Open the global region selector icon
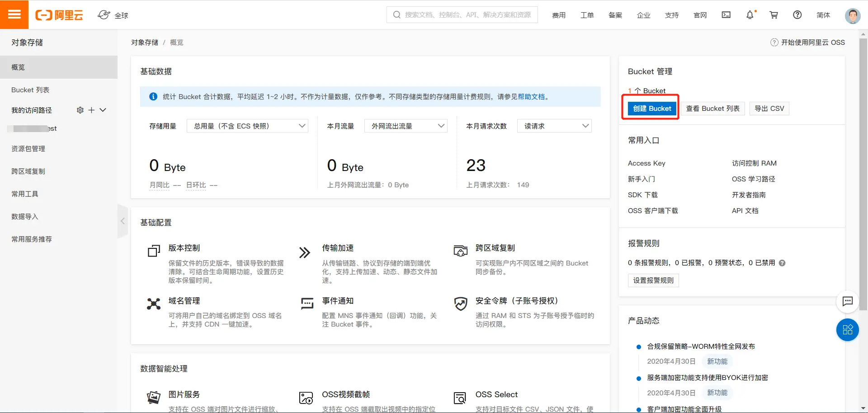 click(x=104, y=15)
